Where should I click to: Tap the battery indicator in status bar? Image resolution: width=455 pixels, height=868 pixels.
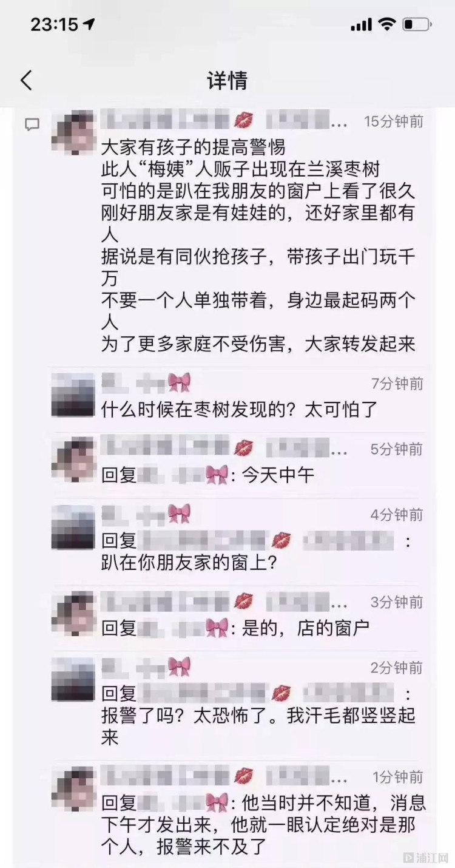417,24
